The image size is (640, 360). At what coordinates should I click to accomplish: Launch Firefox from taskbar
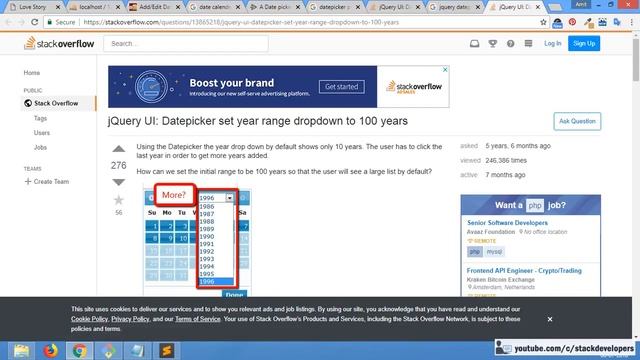(x=51, y=351)
